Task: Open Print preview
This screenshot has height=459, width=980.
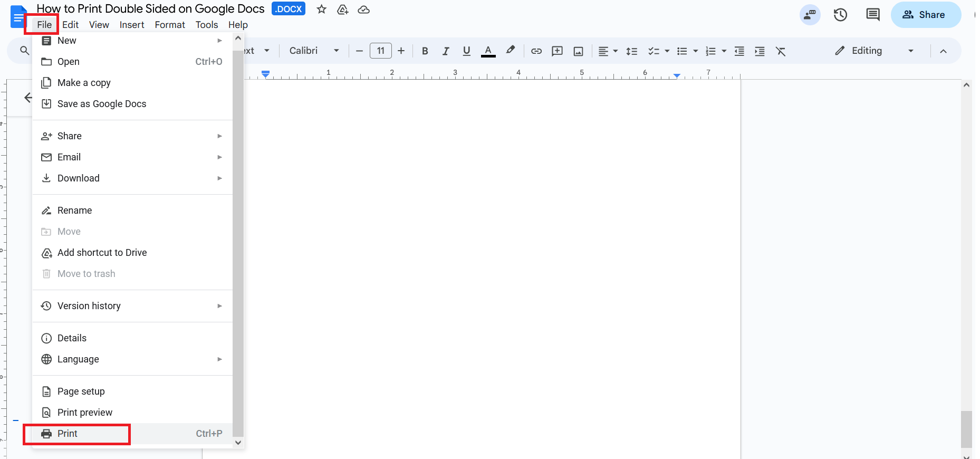Action: point(132,413)
